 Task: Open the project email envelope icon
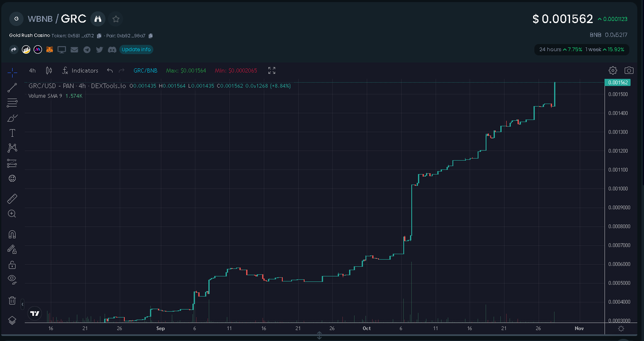tap(74, 49)
